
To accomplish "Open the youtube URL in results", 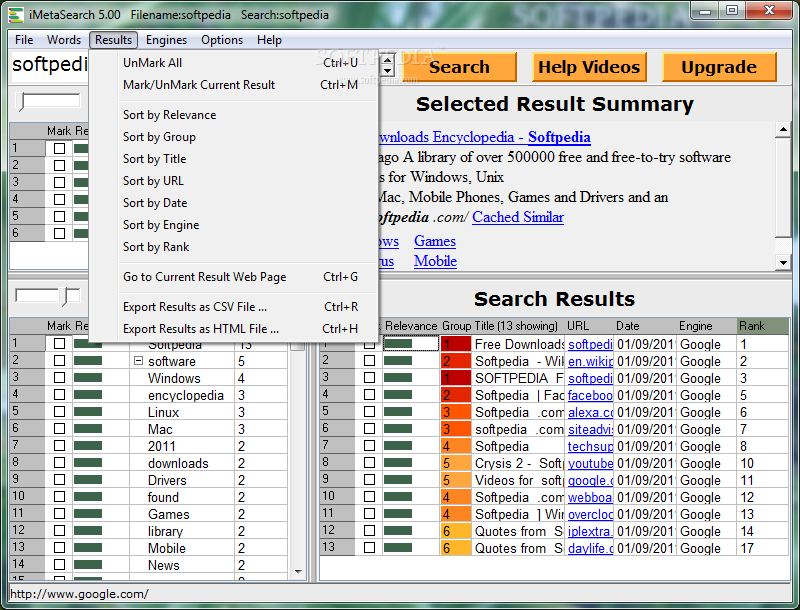I will click(x=590, y=463).
